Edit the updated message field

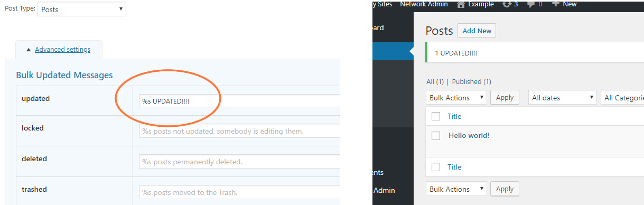(239, 101)
